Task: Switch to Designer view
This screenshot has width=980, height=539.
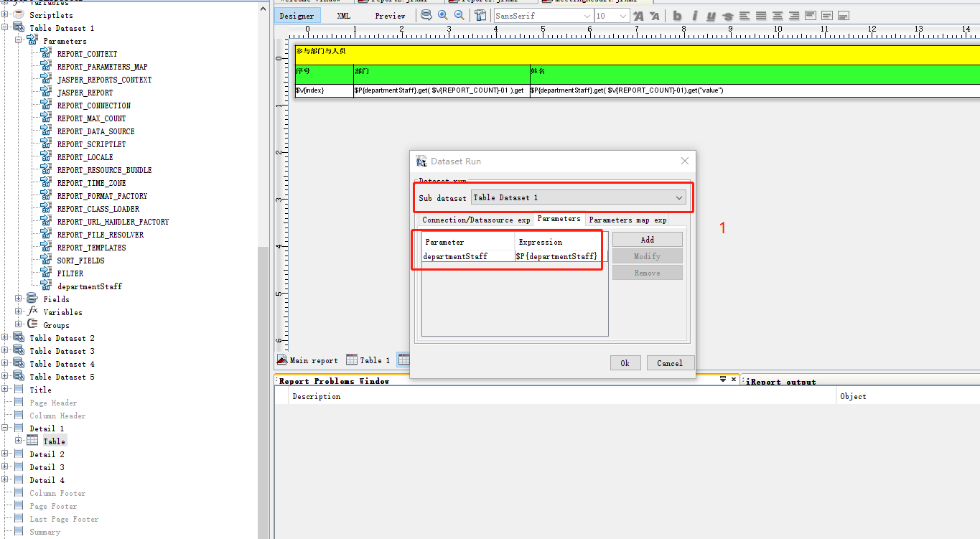Action: (297, 16)
